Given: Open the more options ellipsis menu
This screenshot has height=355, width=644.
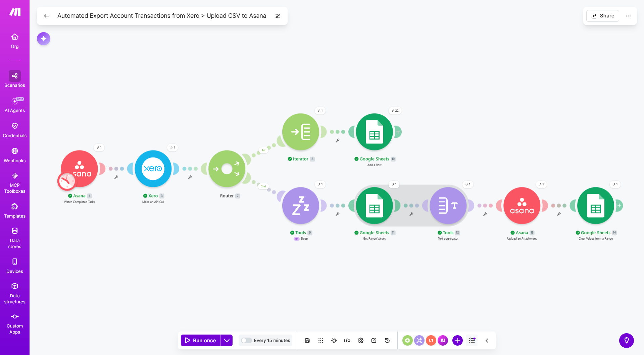Looking at the screenshot, I should [x=628, y=16].
